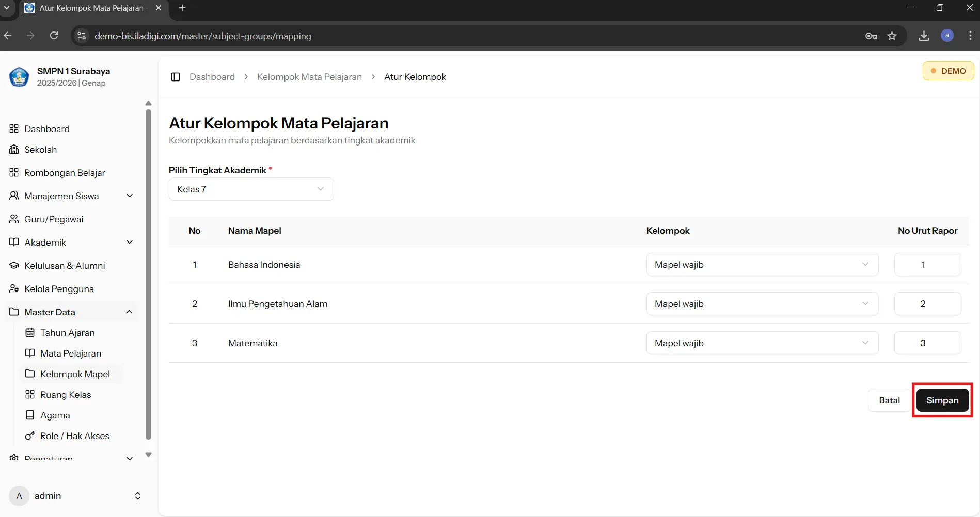Expand the Akademik menu

click(x=71, y=243)
